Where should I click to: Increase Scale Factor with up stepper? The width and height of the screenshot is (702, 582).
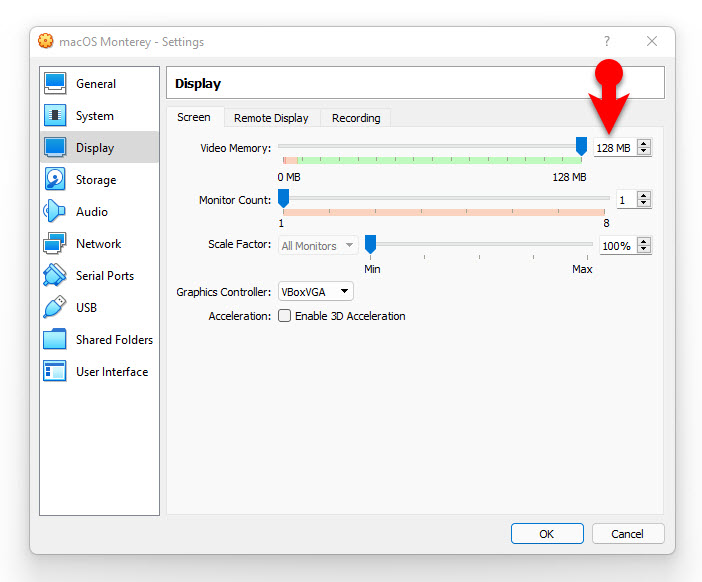coord(644,241)
